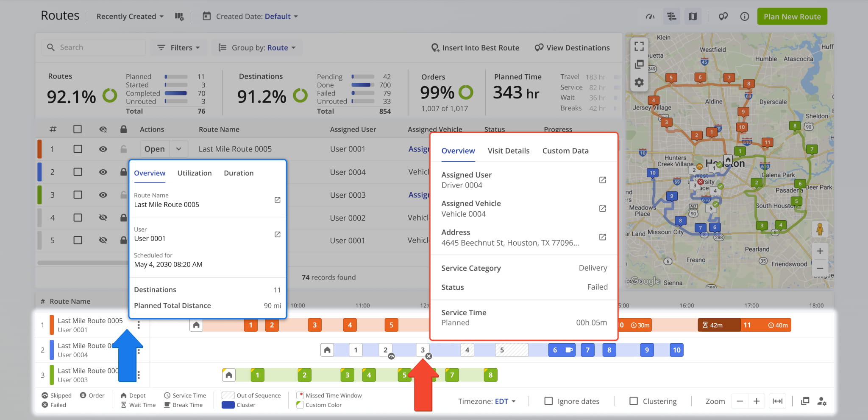The height and width of the screenshot is (420, 868).
Task: Select Overview tab in destination popup
Action: (458, 151)
